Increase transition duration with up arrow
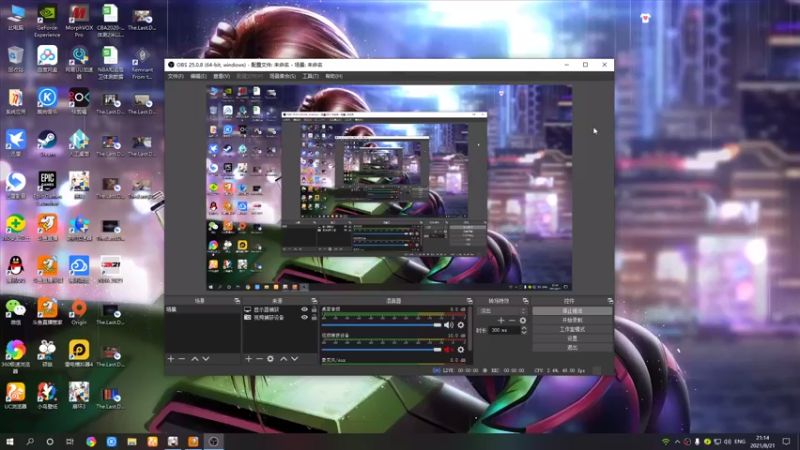The width and height of the screenshot is (800, 450). (x=524, y=328)
